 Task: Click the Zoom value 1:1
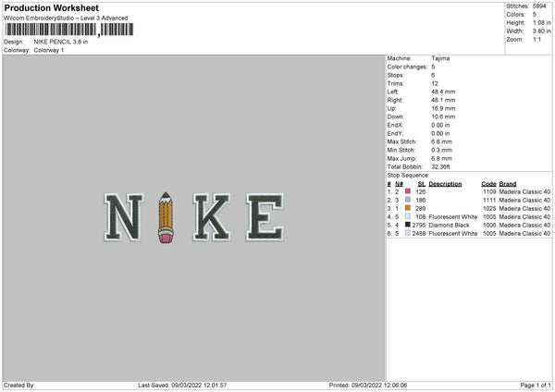pos(536,39)
